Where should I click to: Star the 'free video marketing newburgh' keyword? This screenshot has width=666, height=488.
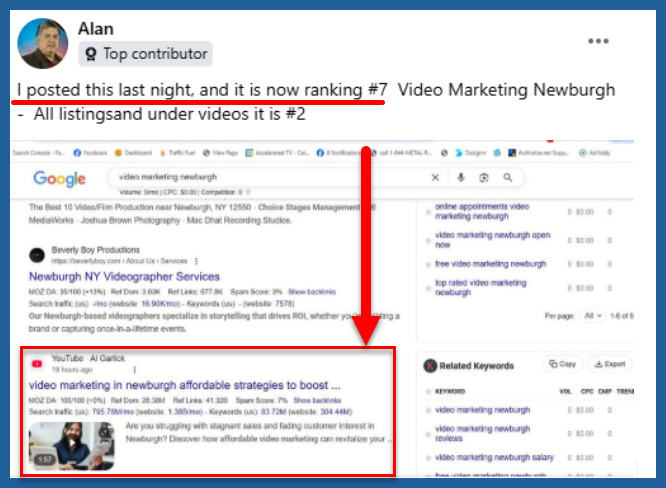click(427, 264)
